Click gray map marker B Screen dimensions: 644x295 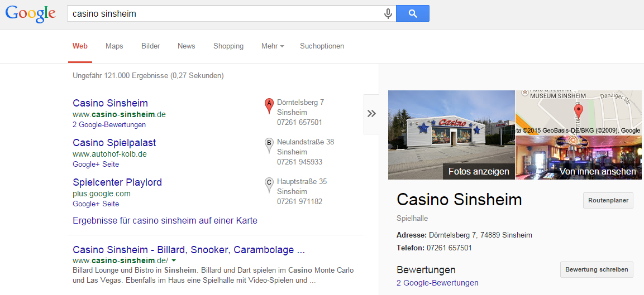point(269,146)
